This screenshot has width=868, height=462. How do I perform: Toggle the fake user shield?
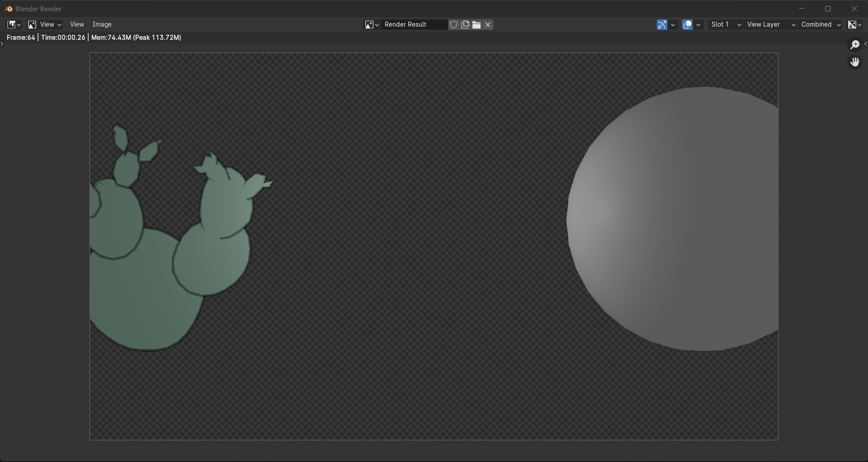coord(454,24)
